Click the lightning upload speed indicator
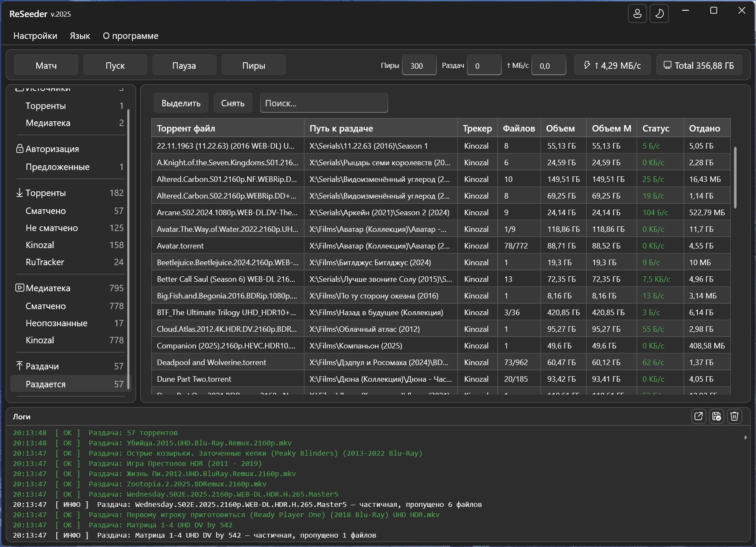This screenshot has width=756, height=547. click(x=612, y=65)
